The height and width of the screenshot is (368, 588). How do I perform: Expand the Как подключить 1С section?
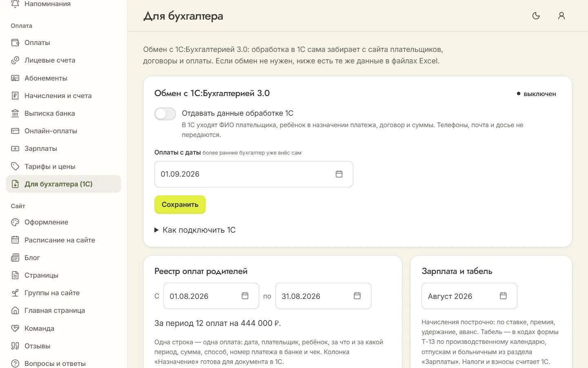pyautogui.click(x=195, y=230)
